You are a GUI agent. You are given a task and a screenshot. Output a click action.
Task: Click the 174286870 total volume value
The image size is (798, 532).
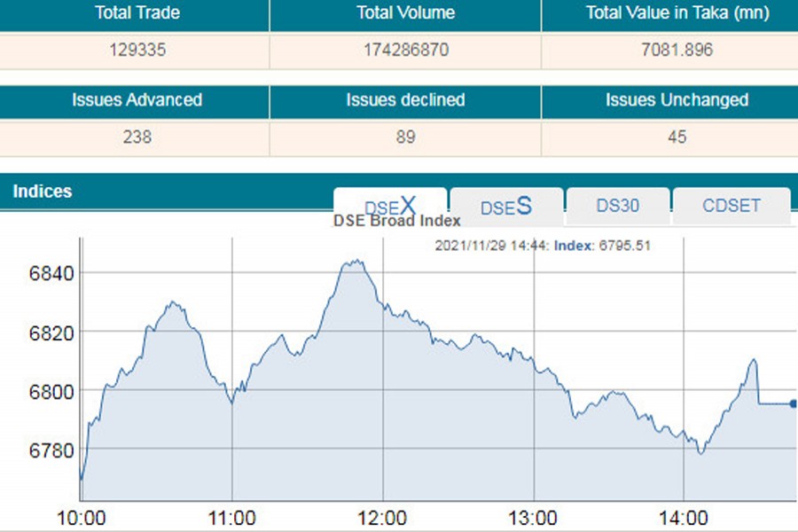point(405,50)
